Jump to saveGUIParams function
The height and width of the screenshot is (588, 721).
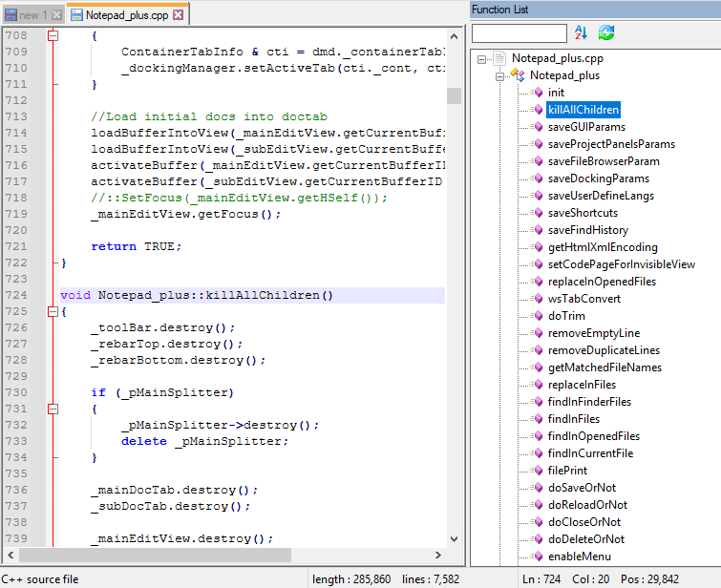point(586,127)
